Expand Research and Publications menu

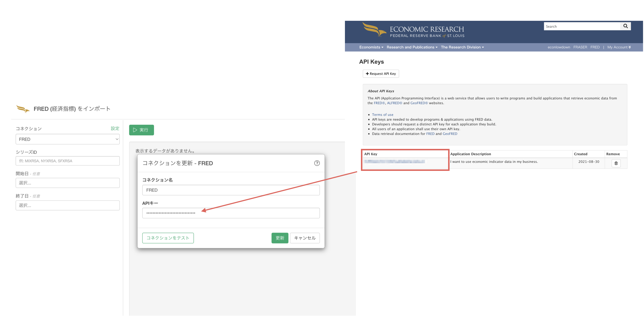click(x=412, y=47)
